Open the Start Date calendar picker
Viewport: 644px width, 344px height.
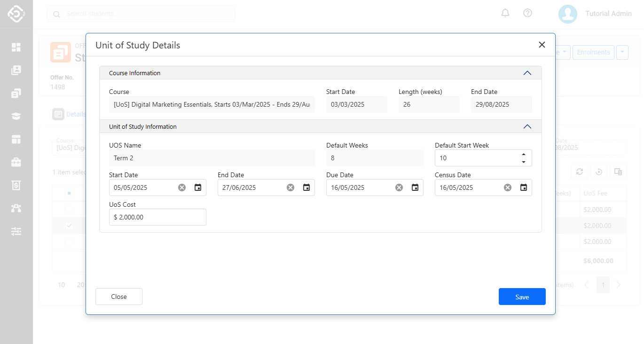[x=198, y=188]
